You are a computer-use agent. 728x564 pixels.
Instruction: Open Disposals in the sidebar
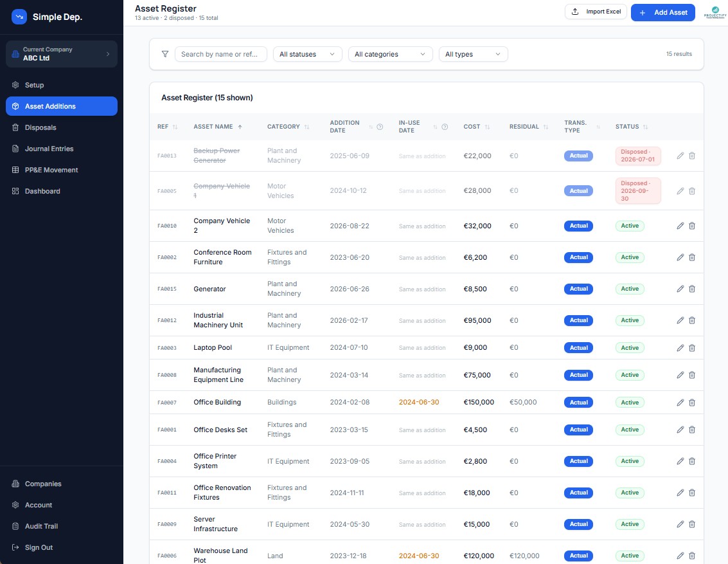pos(61,127)
